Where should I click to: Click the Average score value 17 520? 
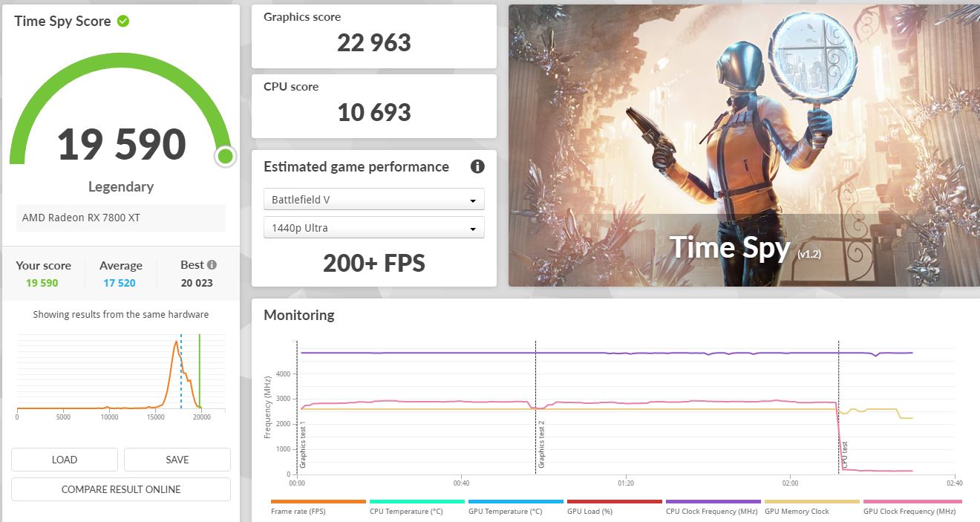pos(120,283)
